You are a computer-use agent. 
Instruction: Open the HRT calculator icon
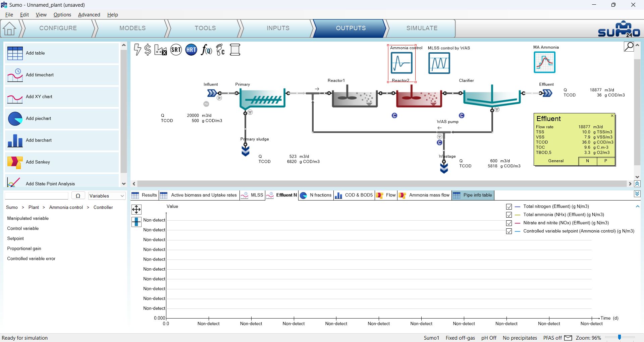pyautogui.click(x=191, y=50)
